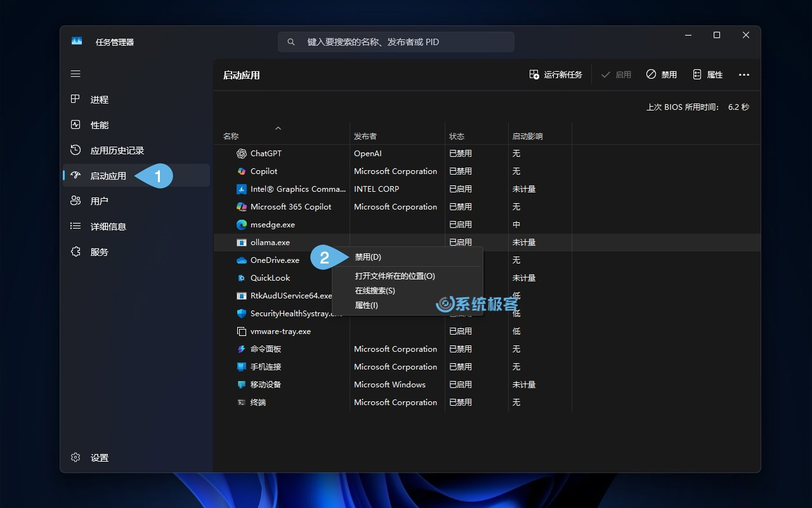Click the vmware-tray.exe status 已启用 cell
Screen dimensions: 812x508
(461, 331)
